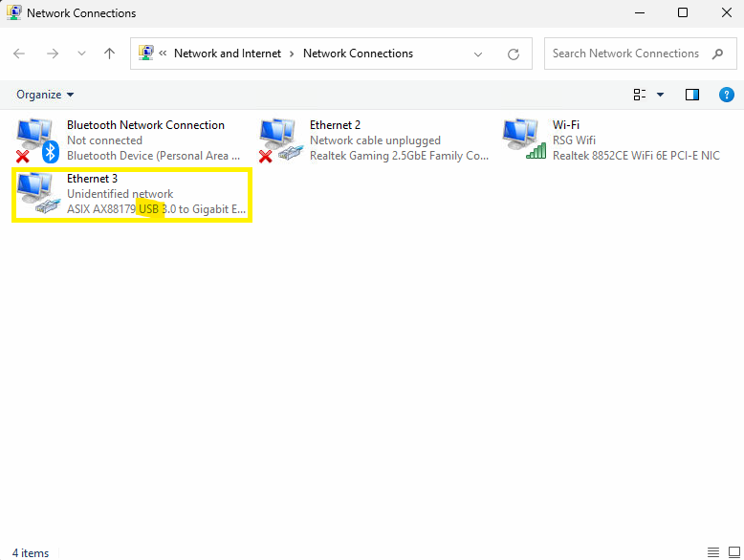Click Network and Internet breadcrumb
The width and height of the screenshot is (744, 560).
click(x=228, y=54)
